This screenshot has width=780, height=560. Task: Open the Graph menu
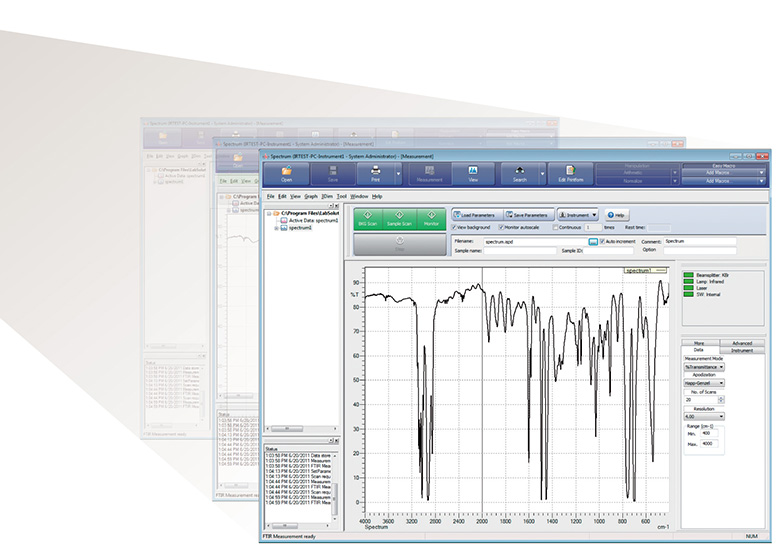coord(311,196)
